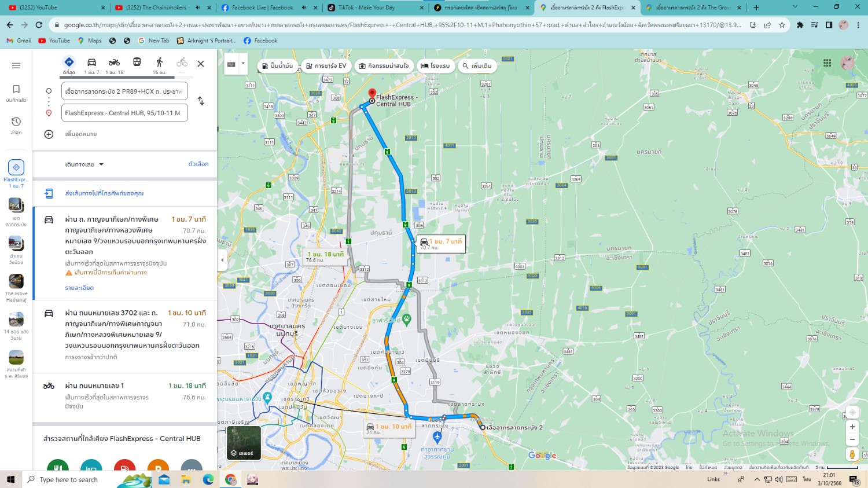
Task: Select the Driving car travel mode
Action: pyautogui.click(x=91, y=65)
